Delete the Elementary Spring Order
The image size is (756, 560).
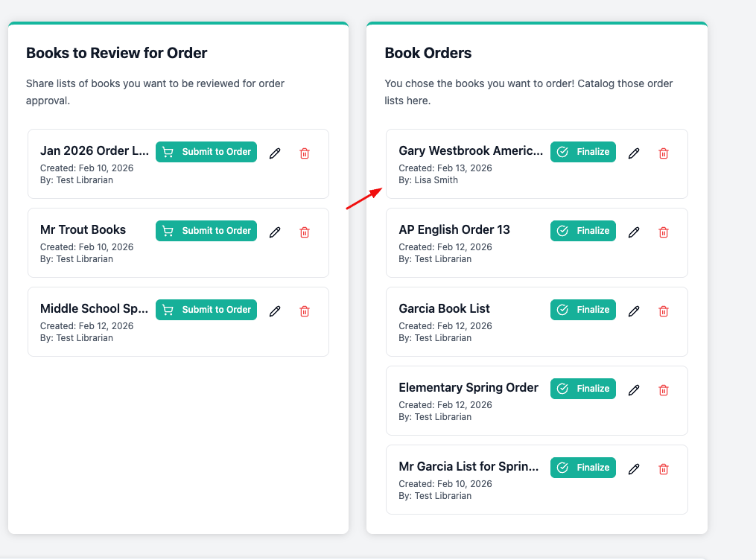(663, 390)
